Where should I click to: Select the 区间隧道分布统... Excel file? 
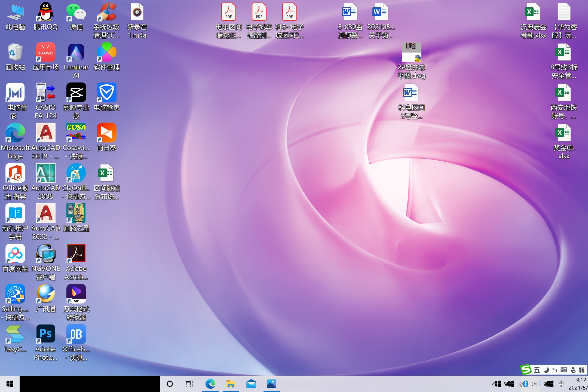(106, 182)
